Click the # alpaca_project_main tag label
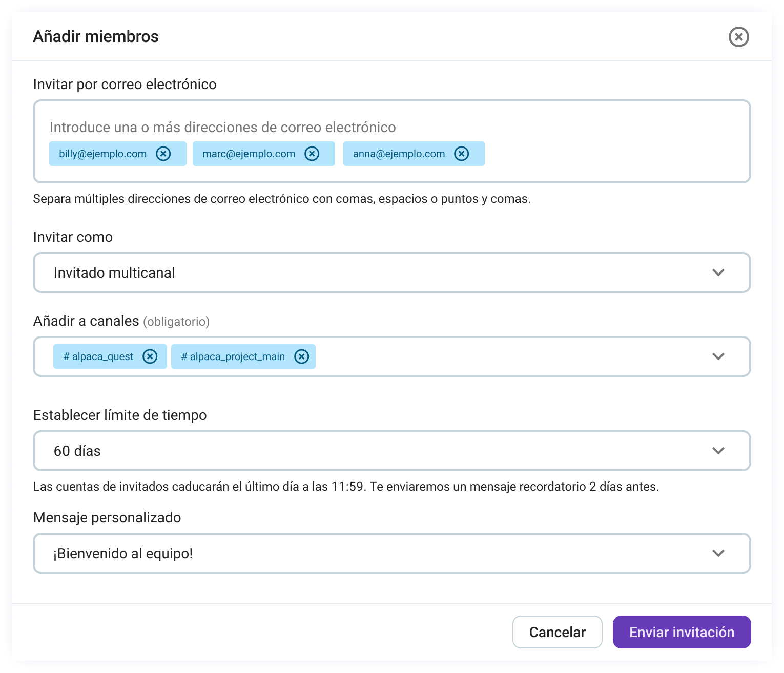The height and width of the screenshot is (673, 784). (233, 356)
